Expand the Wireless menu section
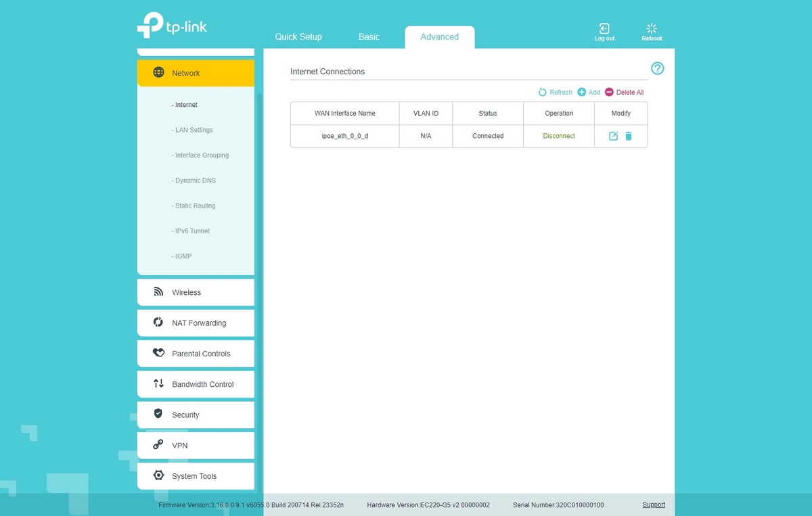 [x=196, y=292]
